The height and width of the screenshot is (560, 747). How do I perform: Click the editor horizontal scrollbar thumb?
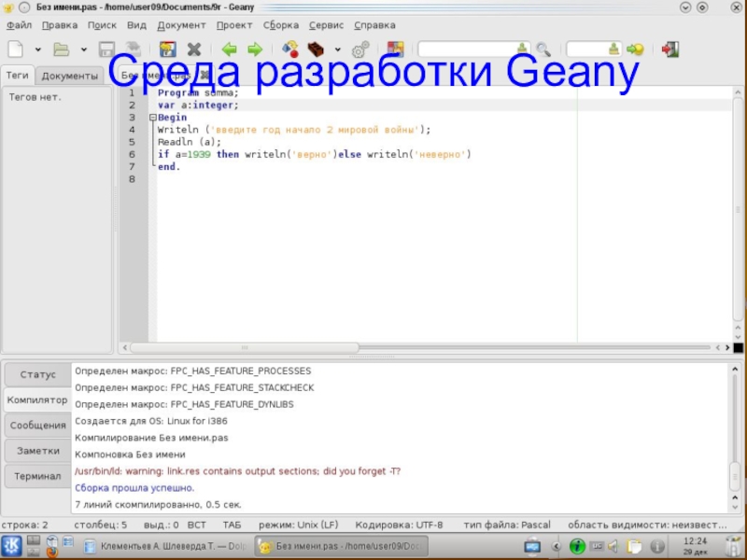[245, 347]
